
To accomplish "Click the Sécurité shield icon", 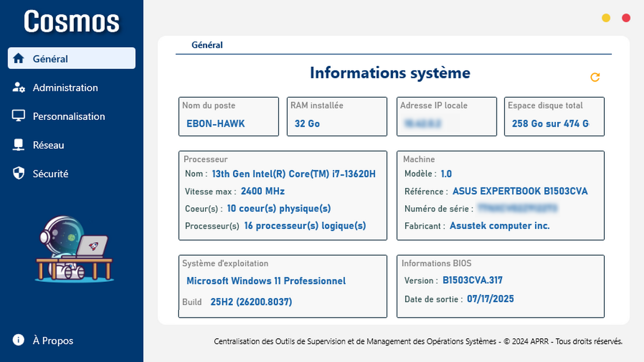I will 19,173.
